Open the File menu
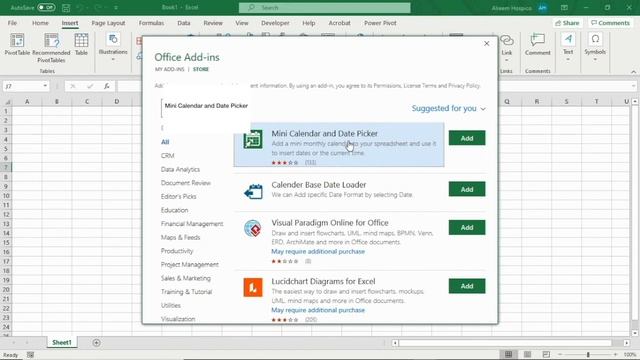This screenshot has height=360, width=640. tap(12, 23)
